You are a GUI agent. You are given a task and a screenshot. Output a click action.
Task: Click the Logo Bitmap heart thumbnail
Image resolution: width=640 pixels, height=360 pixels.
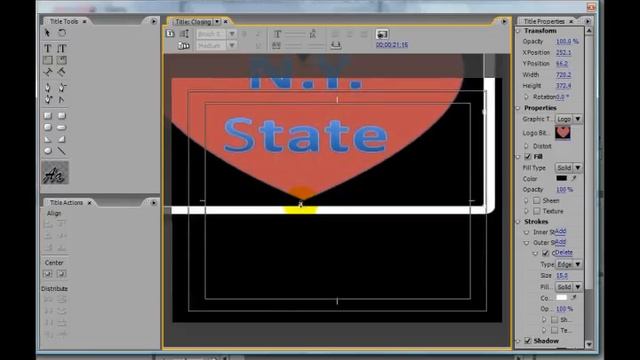563,132
